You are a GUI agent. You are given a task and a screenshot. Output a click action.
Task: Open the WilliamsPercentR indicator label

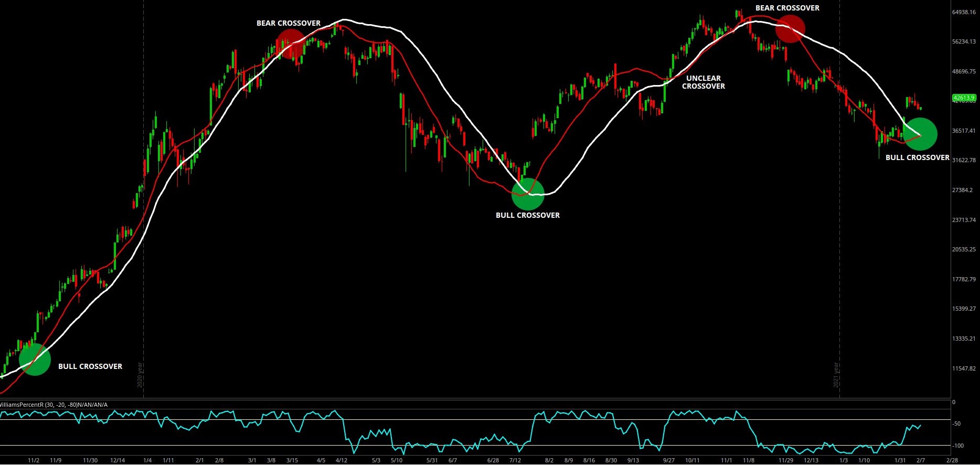pyautogui.click(x=54, y=405)
